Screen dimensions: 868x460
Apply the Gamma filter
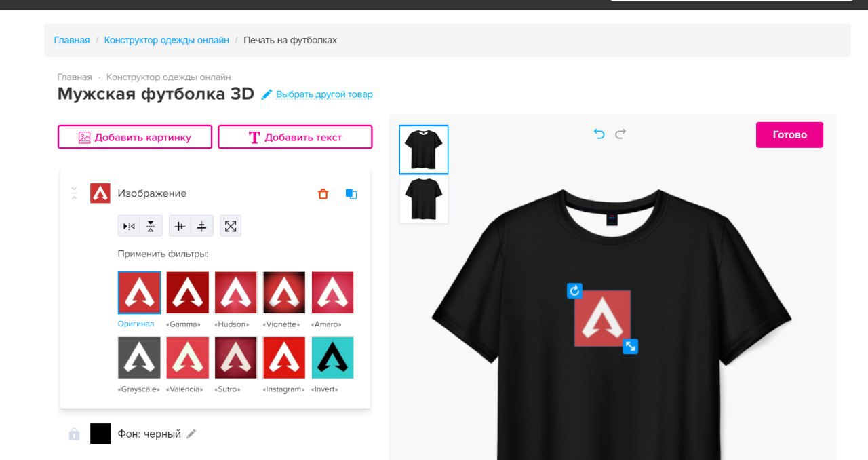click(188, 292)
